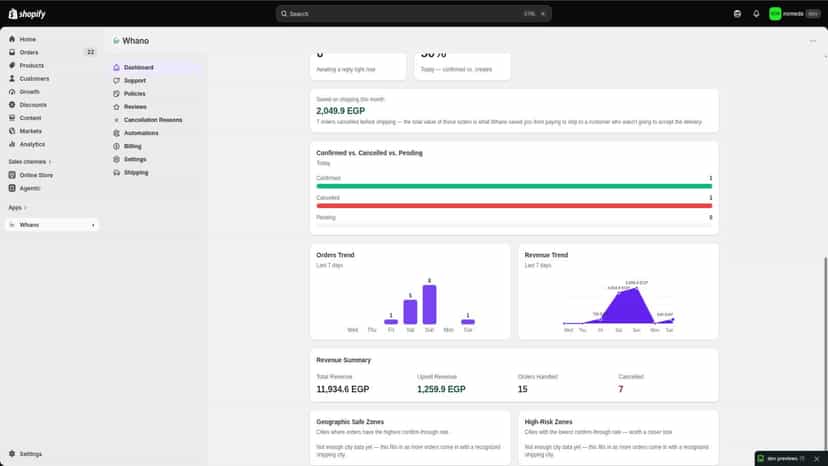Click Cancelled count 7
The image size is (828, 466).
621,389
